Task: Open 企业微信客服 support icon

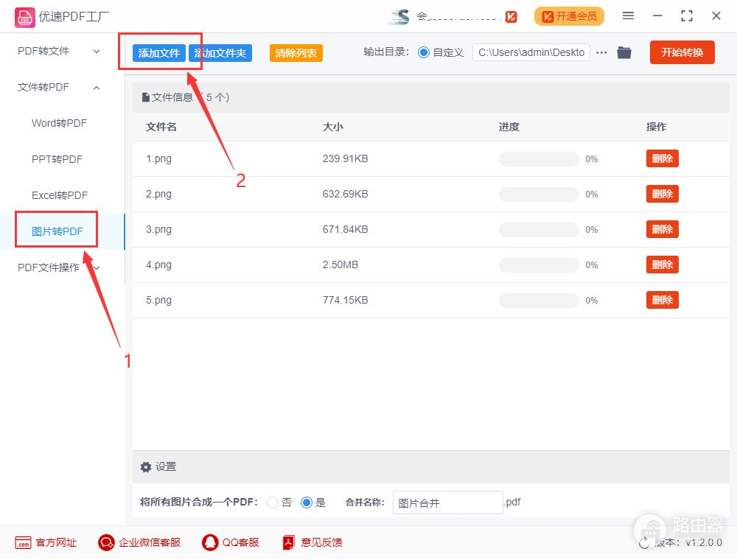Action: tap(106, 543)
